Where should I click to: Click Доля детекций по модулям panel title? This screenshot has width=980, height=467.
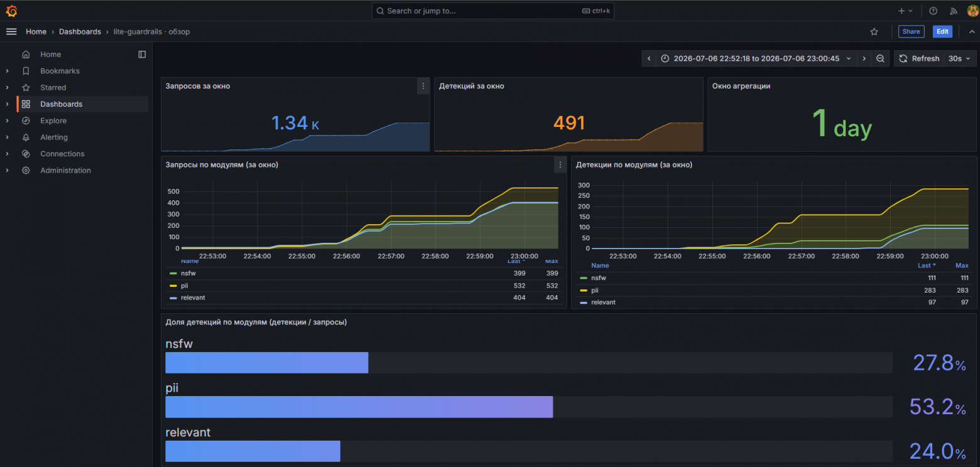256,322
